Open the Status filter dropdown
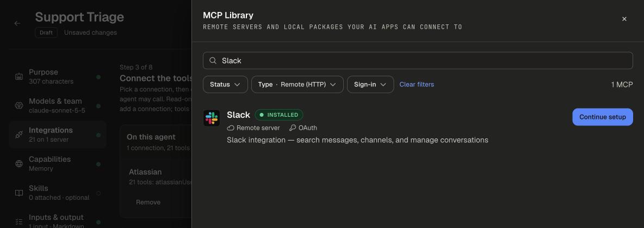The image size is (644, 228). (225, 85)
